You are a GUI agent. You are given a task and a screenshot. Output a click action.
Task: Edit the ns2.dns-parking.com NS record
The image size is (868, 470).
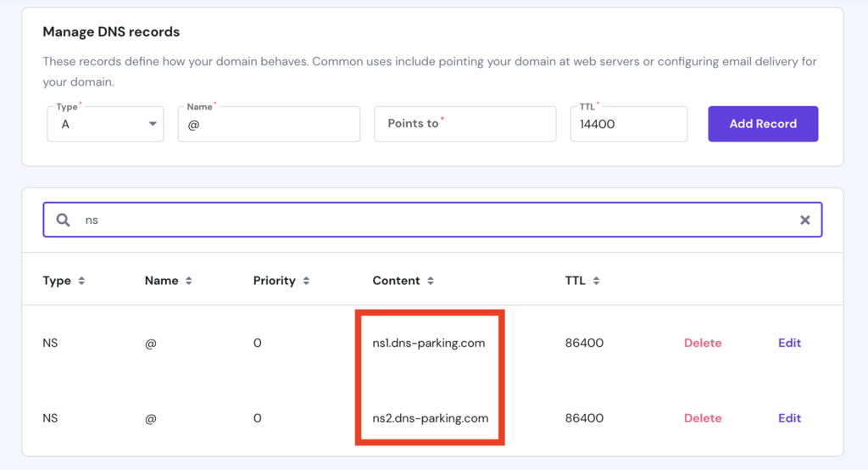pyautogui.click(x=789, y=417)
